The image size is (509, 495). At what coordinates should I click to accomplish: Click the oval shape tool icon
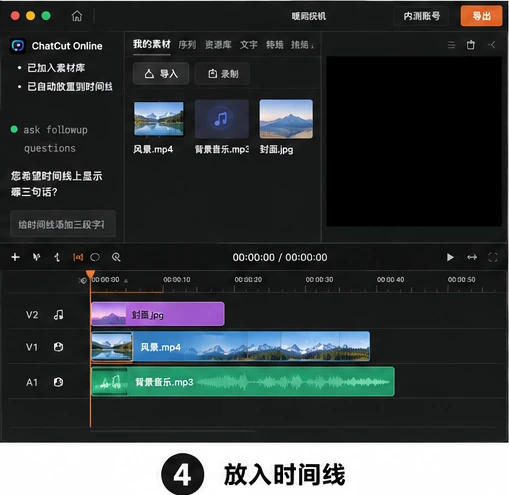(x=95, y=257)
